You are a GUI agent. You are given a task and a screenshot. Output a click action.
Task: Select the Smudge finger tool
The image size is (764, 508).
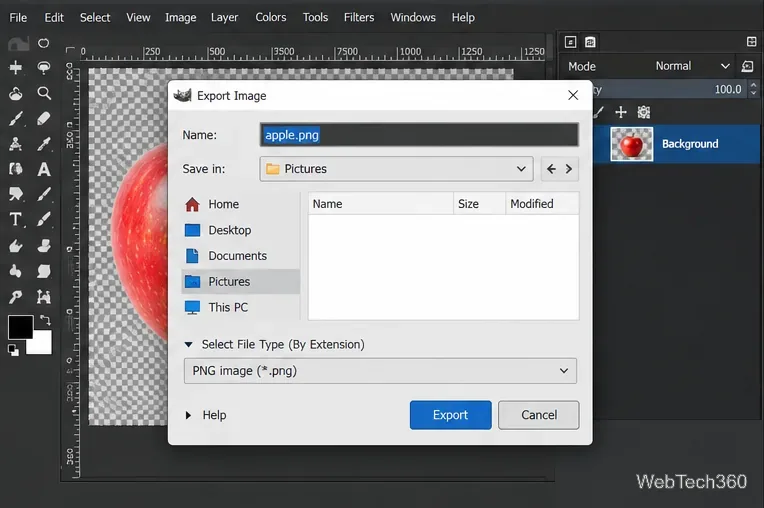click(16, 246)
